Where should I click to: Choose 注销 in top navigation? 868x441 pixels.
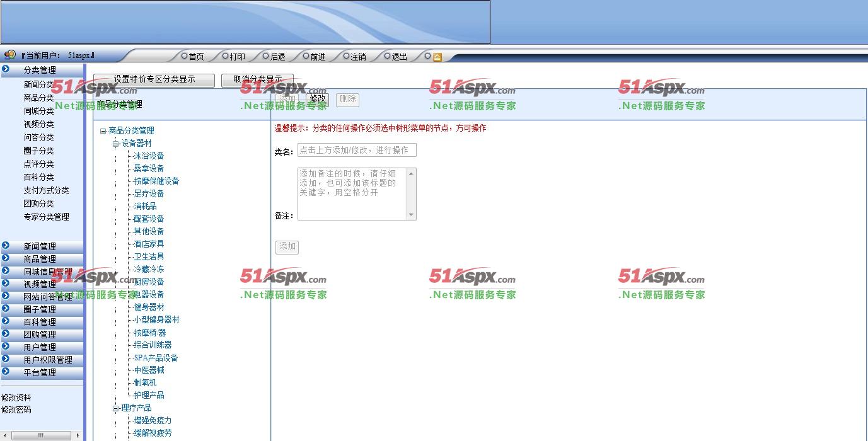coord(358,57)
